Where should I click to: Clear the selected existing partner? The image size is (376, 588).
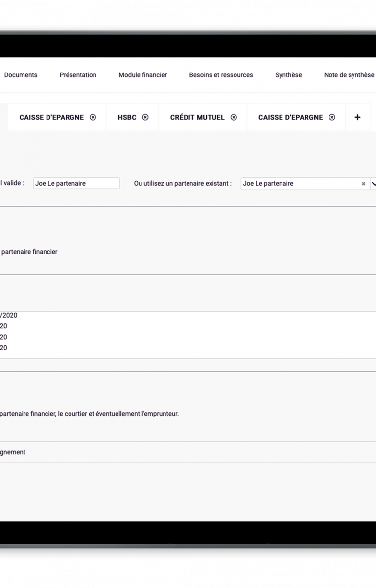pos(363,184)
